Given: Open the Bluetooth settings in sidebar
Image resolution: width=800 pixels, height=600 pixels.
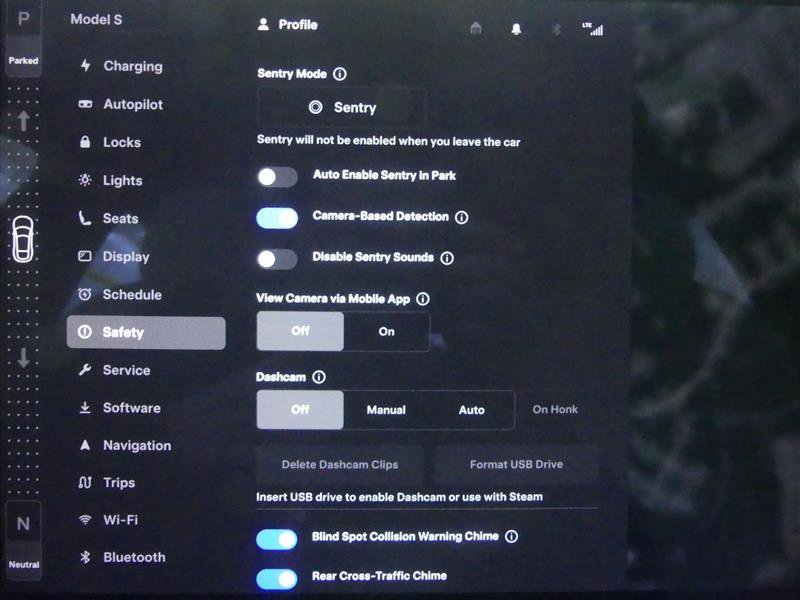Looking at the screenshot, I should pos(122,557).
